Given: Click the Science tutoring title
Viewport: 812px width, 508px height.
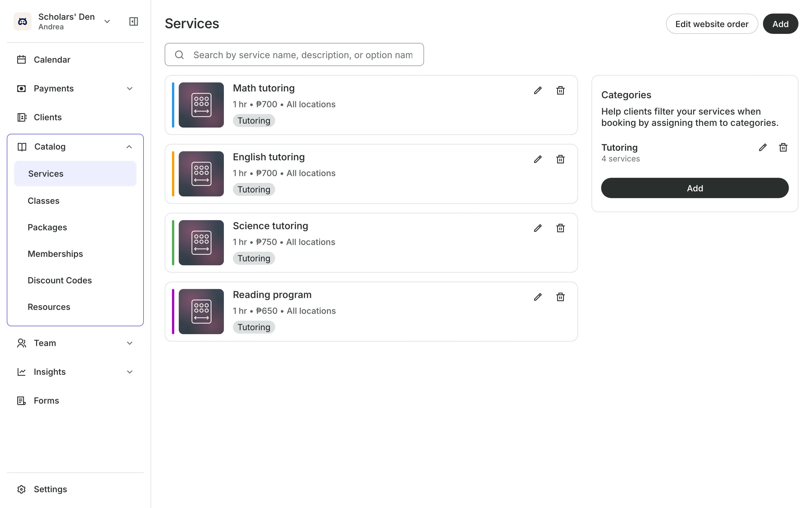Looking at the screenshot, I should (x=270, y=226).
